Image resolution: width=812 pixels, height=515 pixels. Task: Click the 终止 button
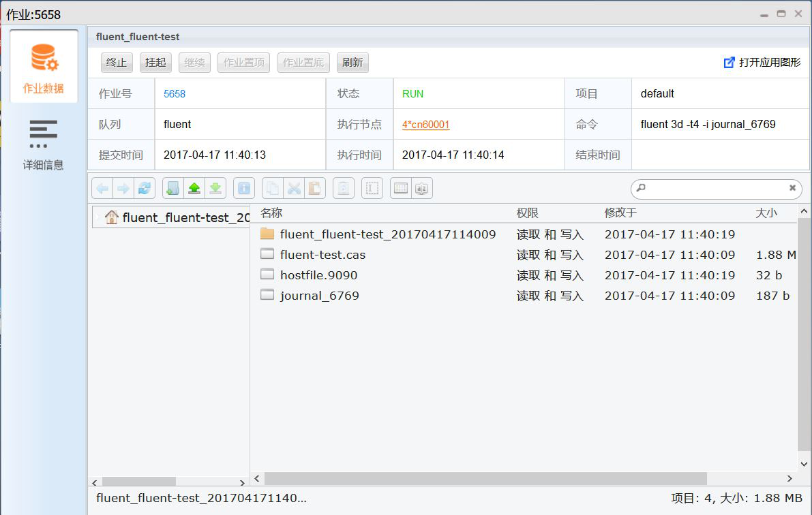117,63
